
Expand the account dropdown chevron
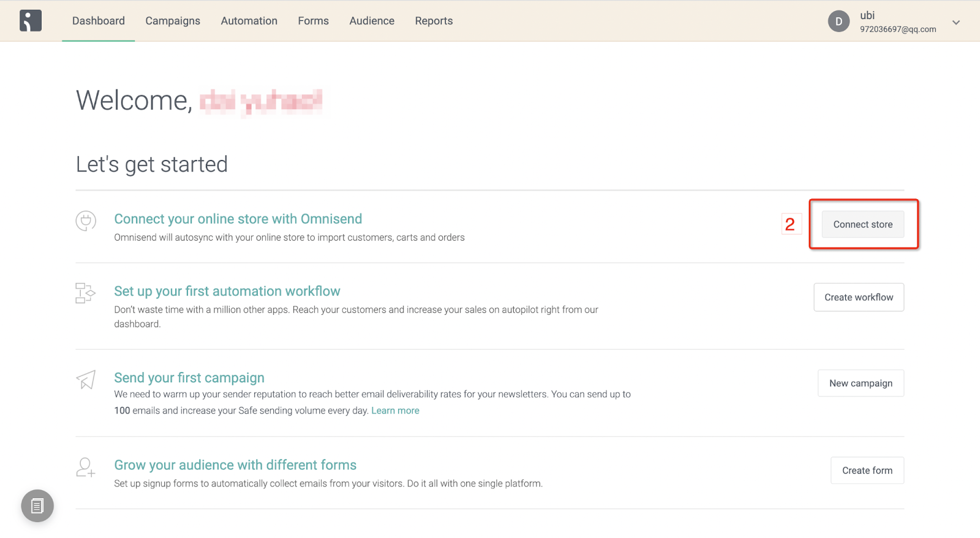(x=956, y=23)
